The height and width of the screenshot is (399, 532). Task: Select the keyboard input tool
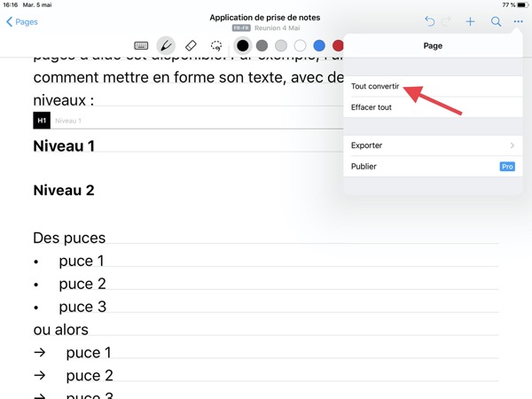(141, 45)
